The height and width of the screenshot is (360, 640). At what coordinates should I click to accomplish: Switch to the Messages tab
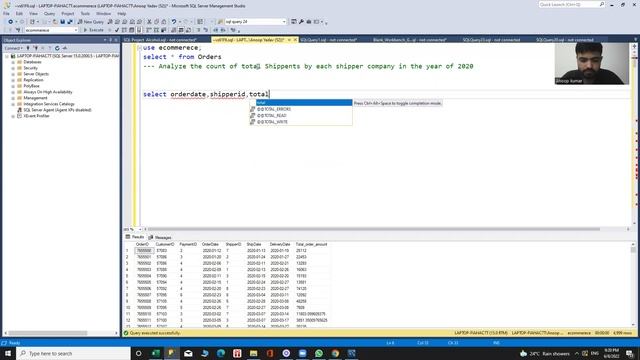click(x=160, y=237)
